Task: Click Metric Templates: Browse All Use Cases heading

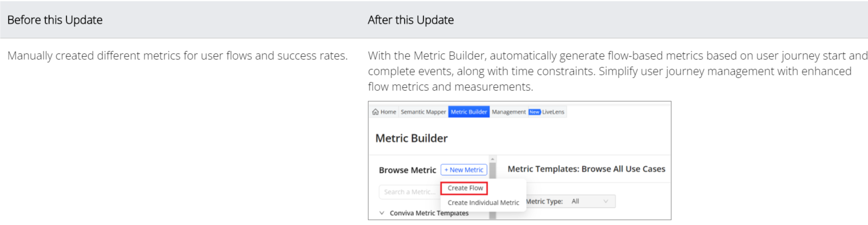Action: (x=586, y=169)
